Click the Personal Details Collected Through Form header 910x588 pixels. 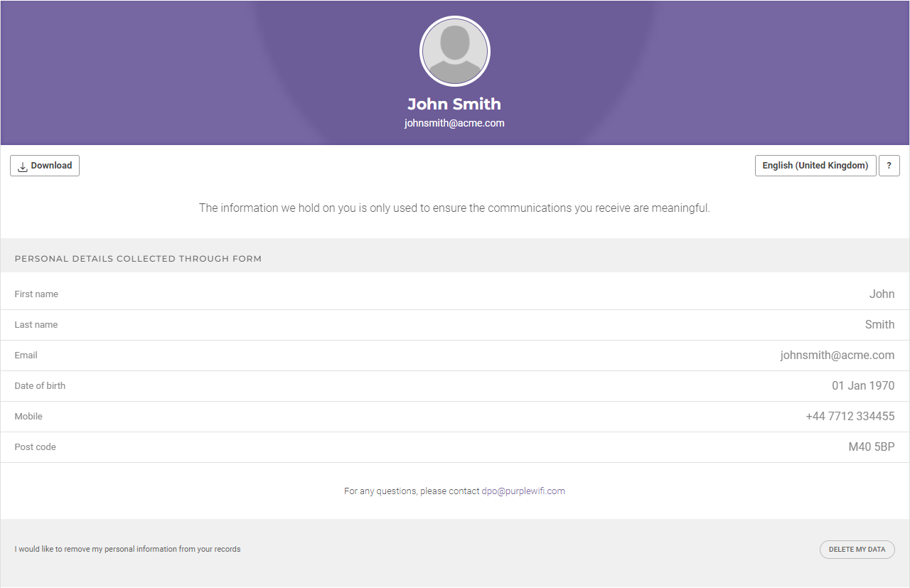[138, 259]
